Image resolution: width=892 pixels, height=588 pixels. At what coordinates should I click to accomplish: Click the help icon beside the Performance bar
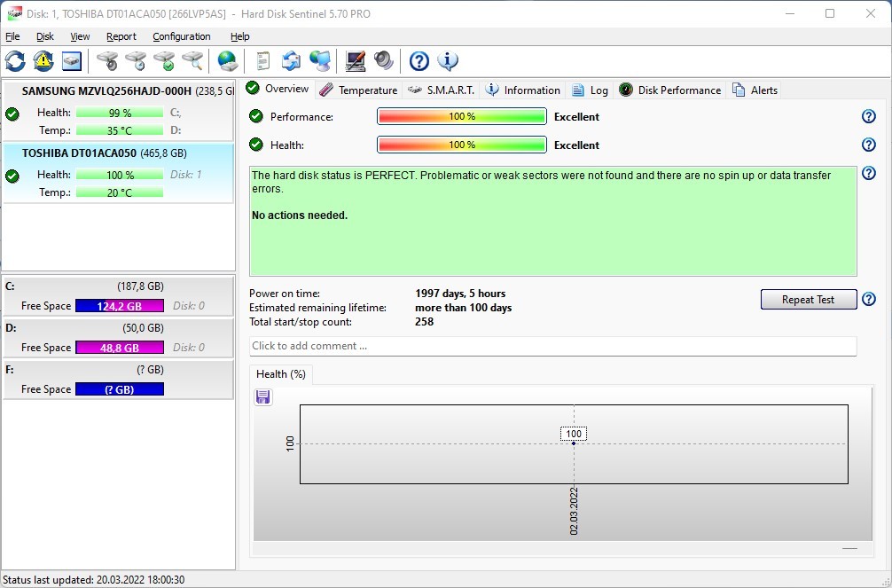[868, 117]
